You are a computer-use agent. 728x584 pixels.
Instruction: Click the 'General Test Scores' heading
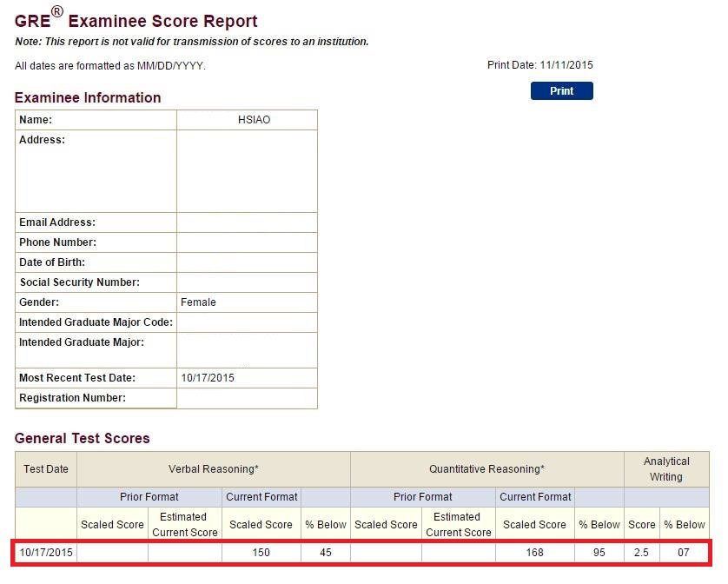coord(83,438)
